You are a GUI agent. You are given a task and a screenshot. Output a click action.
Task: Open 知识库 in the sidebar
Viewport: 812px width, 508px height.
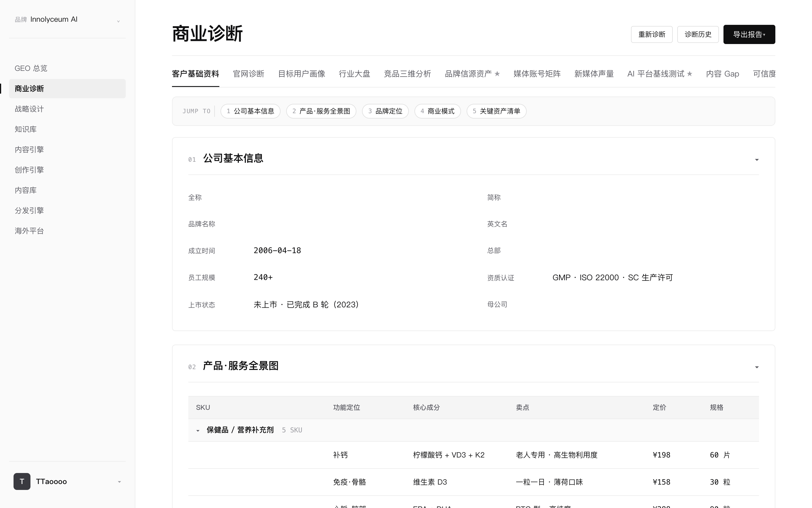(x=67, y=129)
